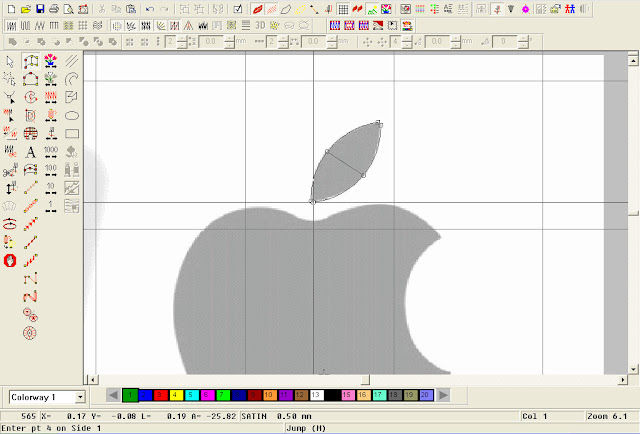Select the 1000 stitch step tool
This screenshot has width=640, height=434.
(x=51, y=152)
